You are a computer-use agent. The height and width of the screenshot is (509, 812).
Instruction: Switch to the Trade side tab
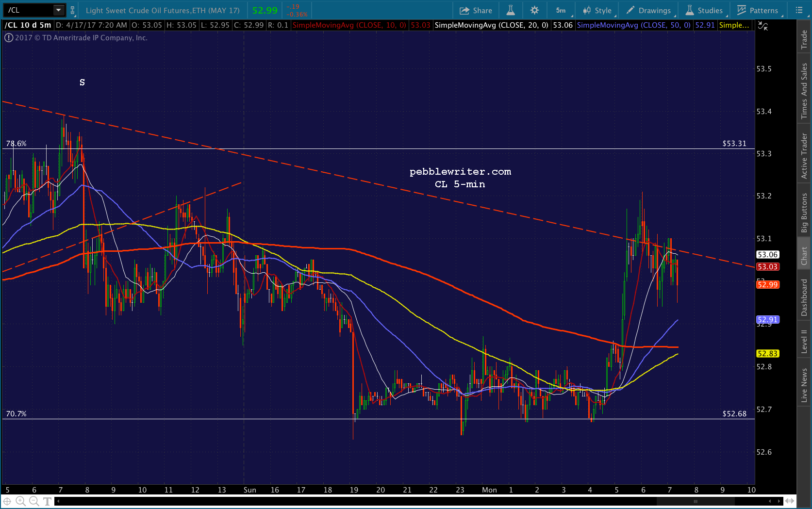(x=804, y=40)
